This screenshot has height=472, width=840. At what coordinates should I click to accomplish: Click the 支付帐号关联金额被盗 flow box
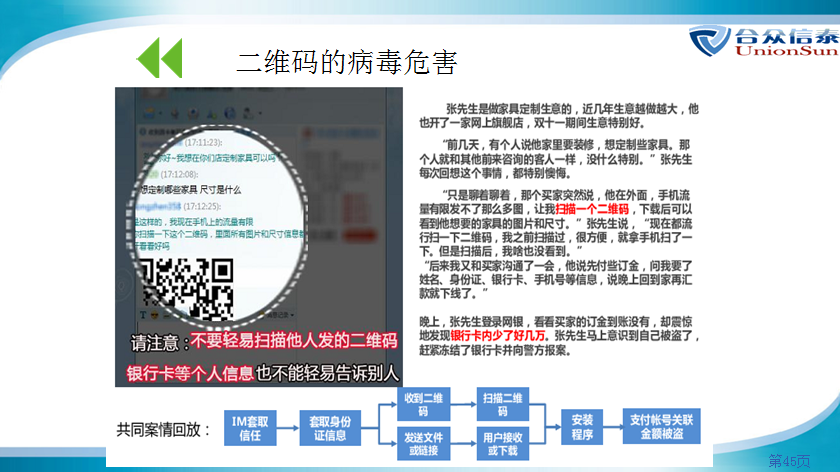[662, 426]
